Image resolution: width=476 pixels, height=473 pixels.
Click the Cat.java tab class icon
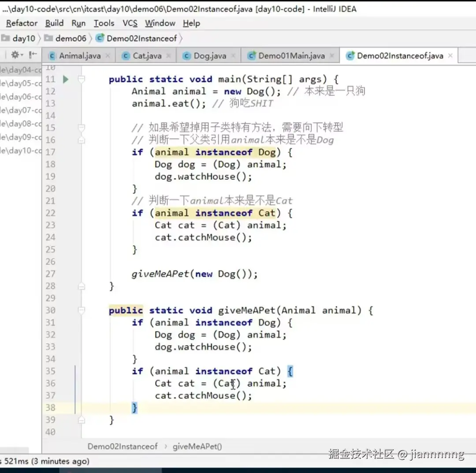click(126, 56)
